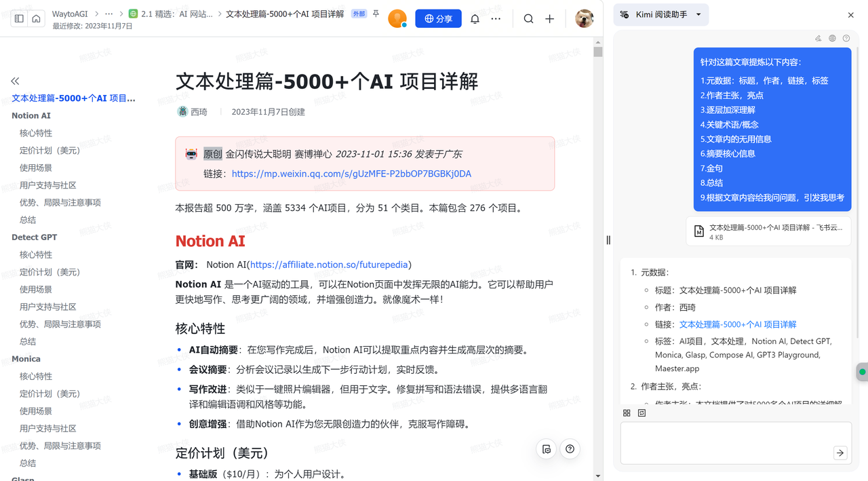Click the robot emoji in pink callout
The height and width of the screenshot is (481, 868).
[191, 154]
